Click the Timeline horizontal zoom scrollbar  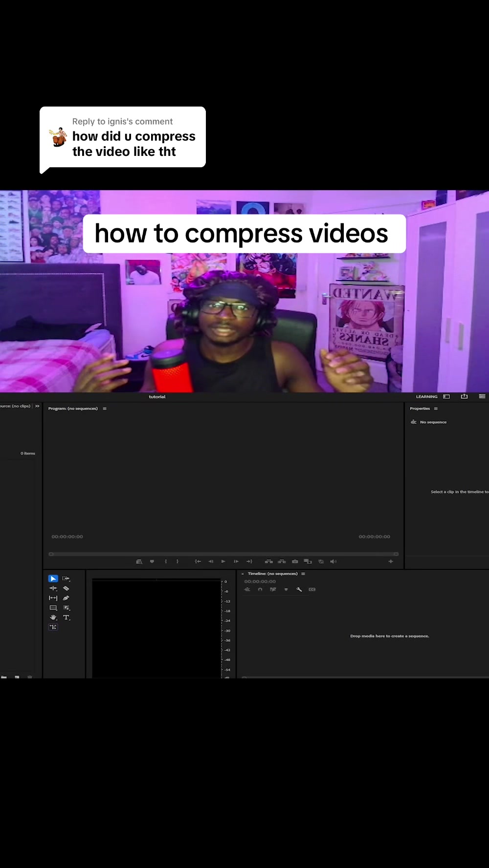pyautogui.click(x=365, y=677)
